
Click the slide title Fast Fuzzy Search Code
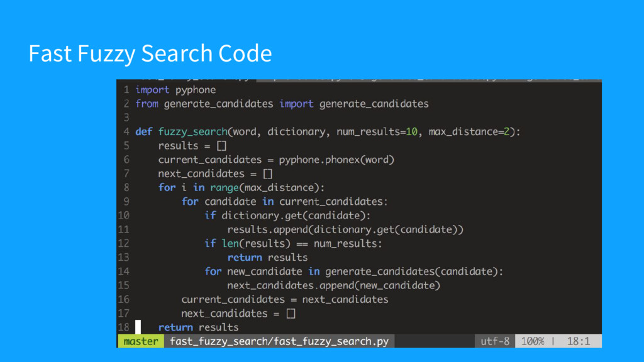[x=150, y=53]
